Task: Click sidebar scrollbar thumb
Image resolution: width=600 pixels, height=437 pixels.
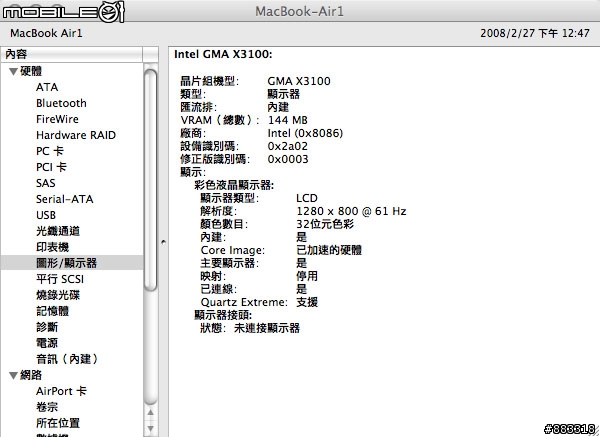Action: (151, 180)
